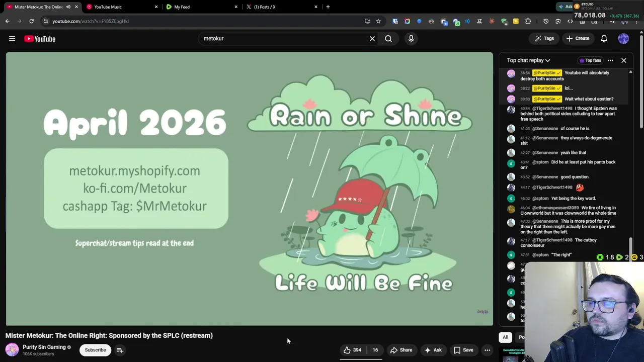Subscribe to Purity Sin Gaming

pyautogui.click(x=95, y=350)
